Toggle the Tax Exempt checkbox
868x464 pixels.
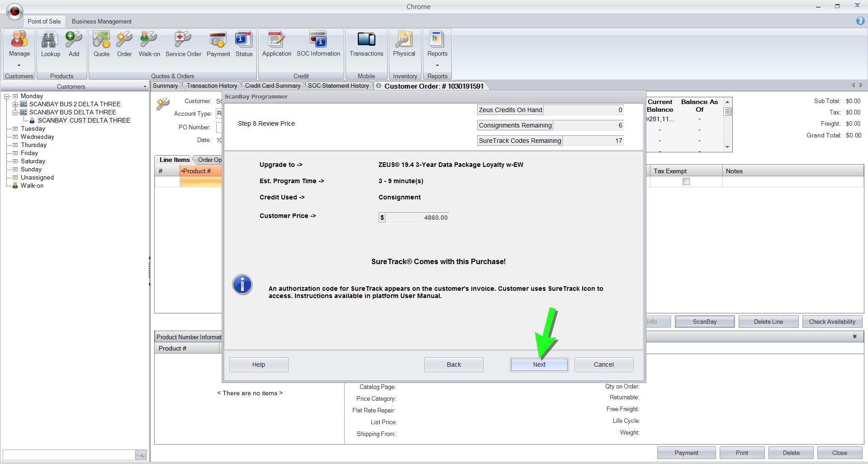coord(686,181)
